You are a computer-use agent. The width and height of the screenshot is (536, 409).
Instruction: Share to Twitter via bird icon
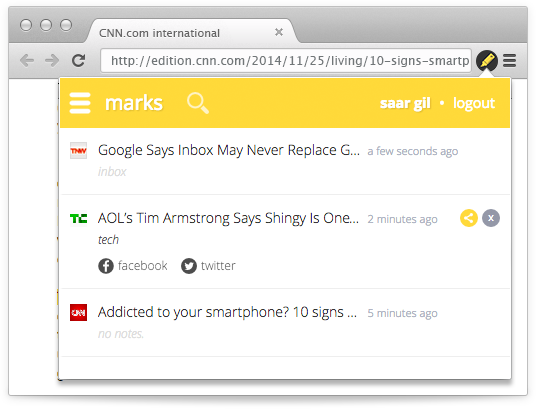189,266
